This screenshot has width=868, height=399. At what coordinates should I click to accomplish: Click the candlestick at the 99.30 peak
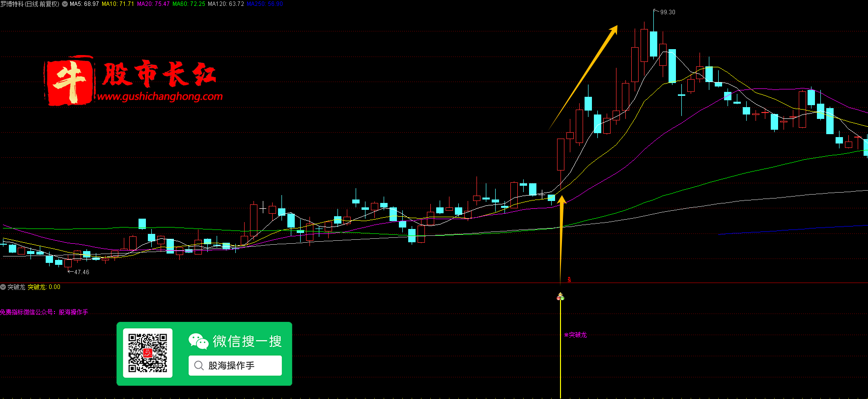pos(653,43)
